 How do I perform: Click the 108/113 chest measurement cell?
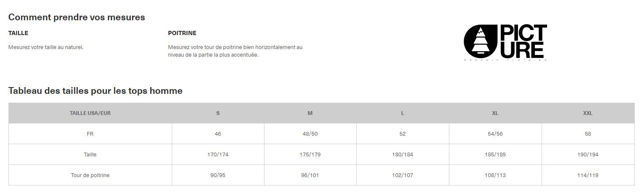click(x=495, y=175)
